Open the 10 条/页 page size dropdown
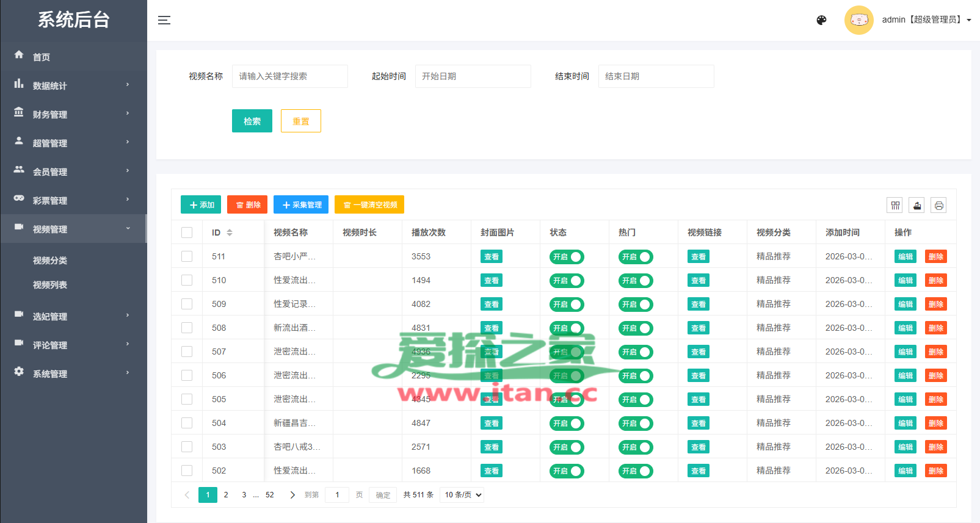Viewport: 980px width, 523px height. point(463,495)
